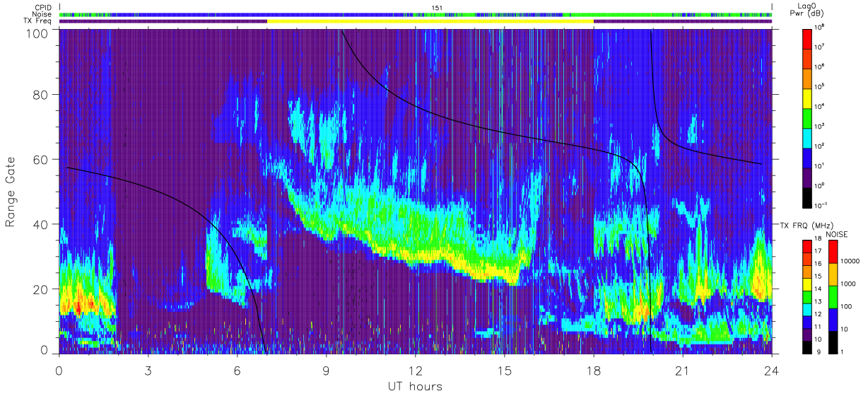Click the UT hours tick label '3'
868x401 pixels.
pos(148,370)
